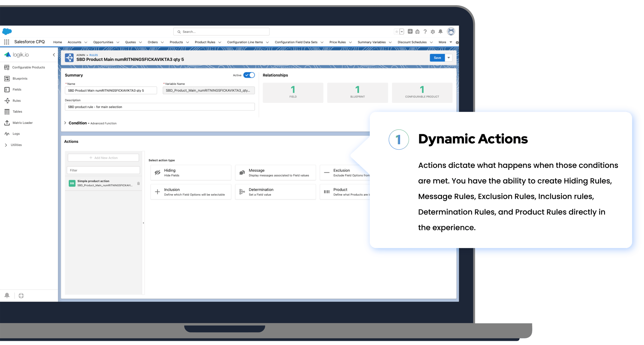The width and height of the screenshot is (644, 345).
Task: Go to the Home tab
Action: [x=58, y=42]
